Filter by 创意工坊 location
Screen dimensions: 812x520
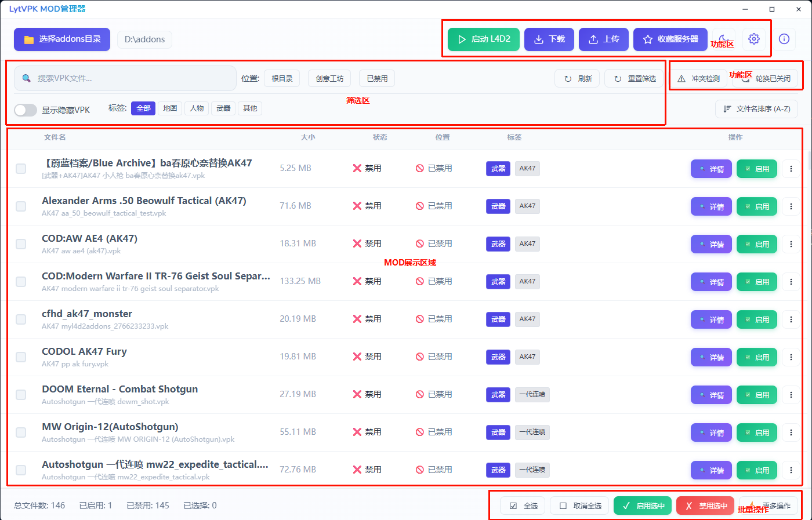coord(329,78)
